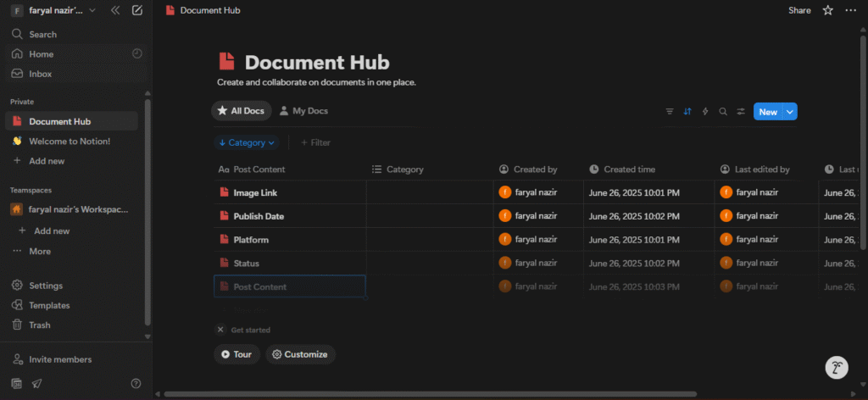Switch to the All Docs tab
868x400 pixels.
tap(242, 111)
